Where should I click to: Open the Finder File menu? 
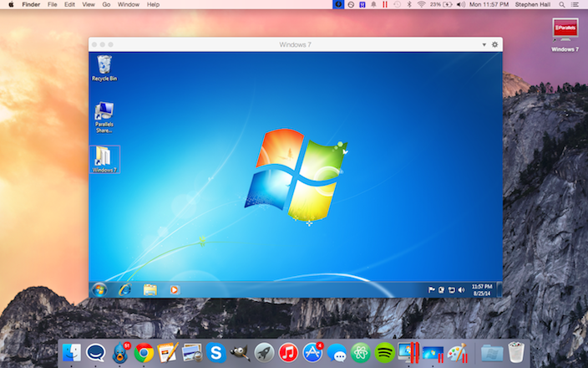(x=53, y=4)
